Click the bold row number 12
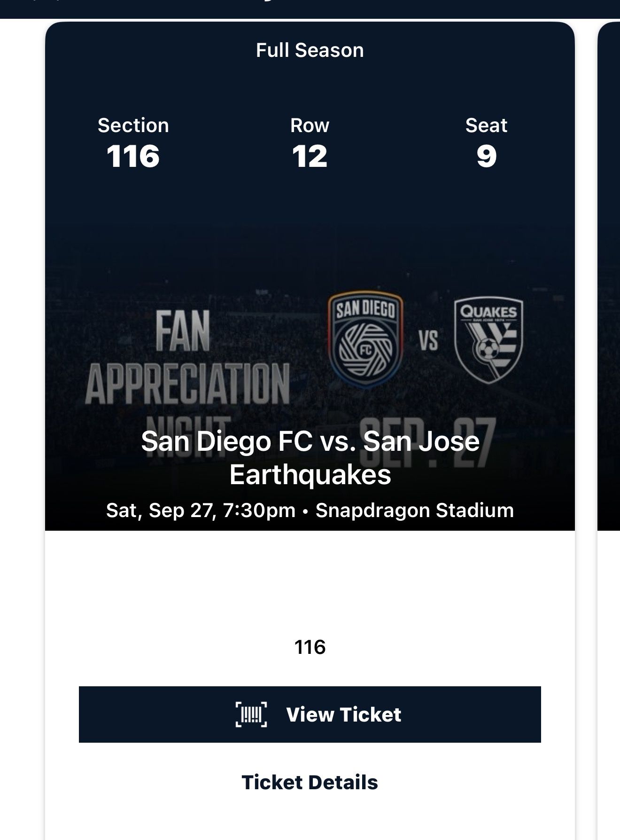Viewport: 620px width, 840px height. [x=310, y=156]
